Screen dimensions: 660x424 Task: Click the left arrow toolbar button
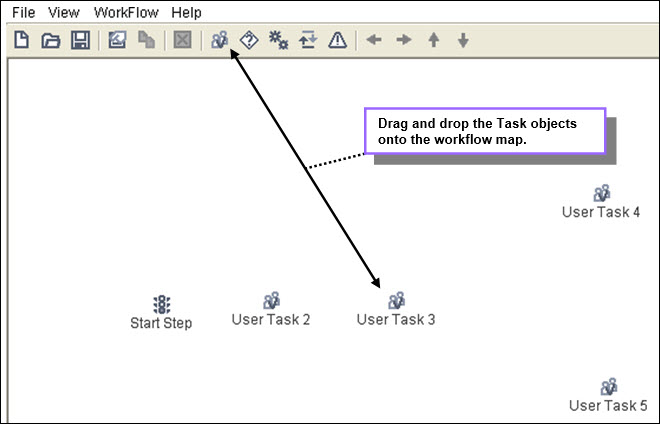click(374, 40)
